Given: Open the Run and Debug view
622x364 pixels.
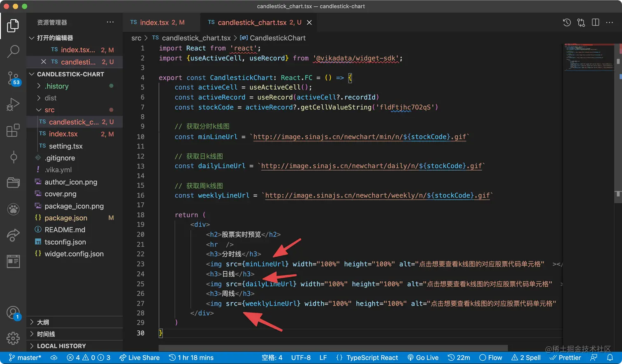Looking at the screenshot, I should tap(13, 104).
